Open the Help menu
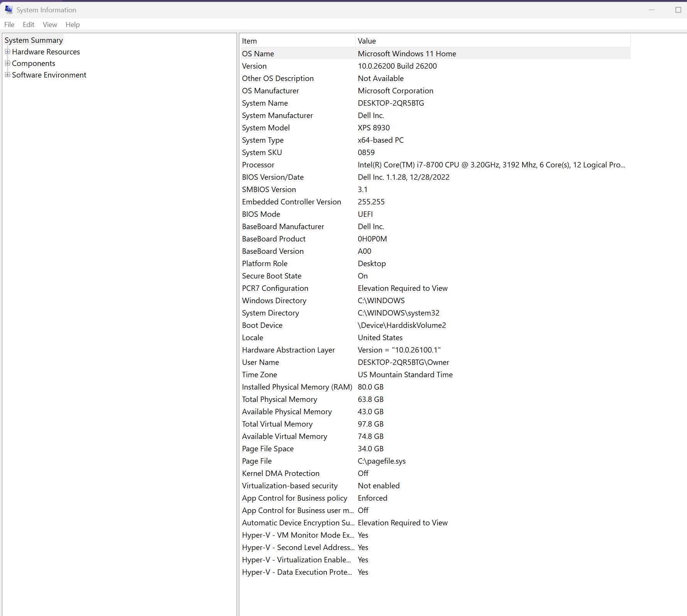The image size is (687, 616). [73, 25]
